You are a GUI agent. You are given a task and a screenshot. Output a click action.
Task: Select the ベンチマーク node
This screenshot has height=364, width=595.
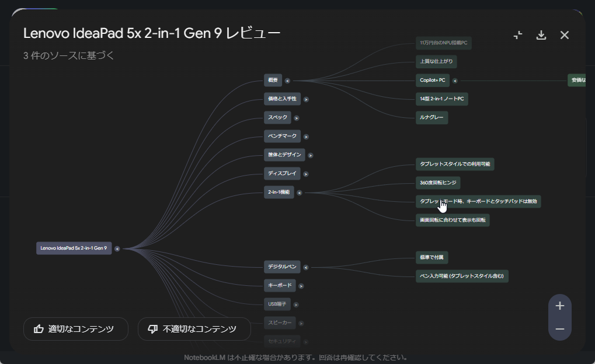coord(283,136)
